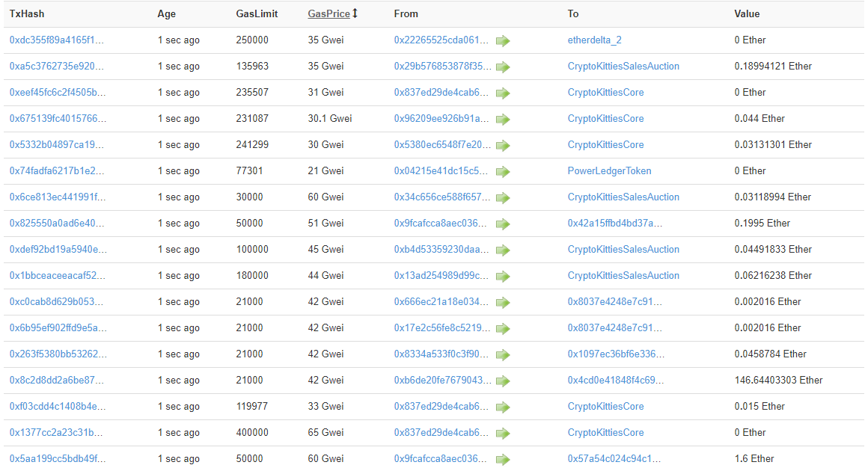Open CryptoKittiesSalesAuction in 0.03118994 Ether row
Image resolution: width=868 pixels, height=471 pixels.
623,197
